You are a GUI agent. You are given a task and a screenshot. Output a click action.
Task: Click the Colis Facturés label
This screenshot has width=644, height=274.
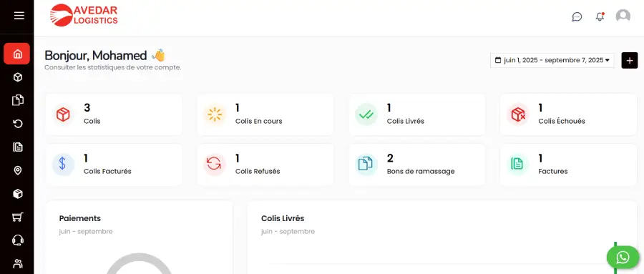click(x=107, y=171)
